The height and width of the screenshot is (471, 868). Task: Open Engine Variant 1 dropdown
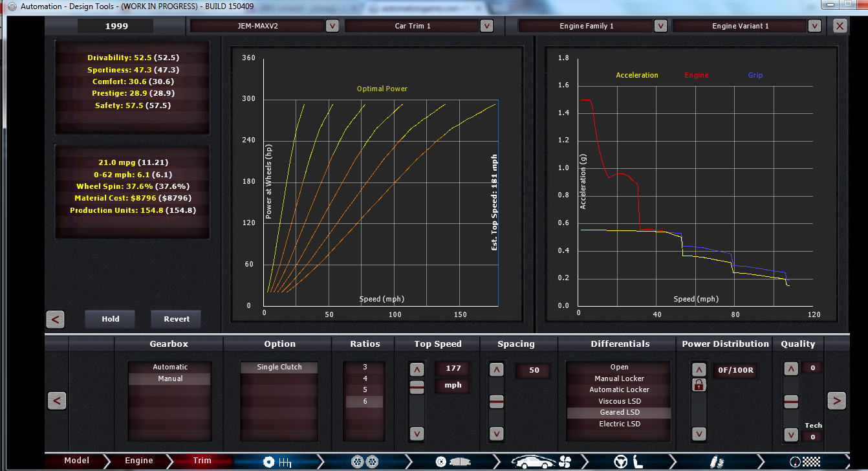(x=814, y=26)
